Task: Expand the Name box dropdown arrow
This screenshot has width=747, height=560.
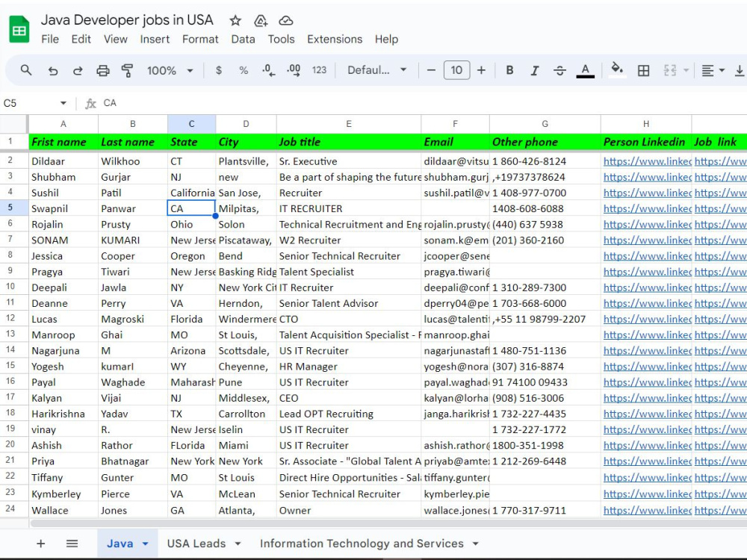Action: 63,103
